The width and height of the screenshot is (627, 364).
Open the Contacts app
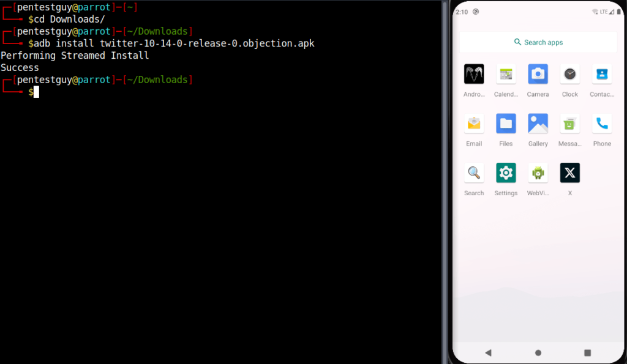tap(602, 74)
